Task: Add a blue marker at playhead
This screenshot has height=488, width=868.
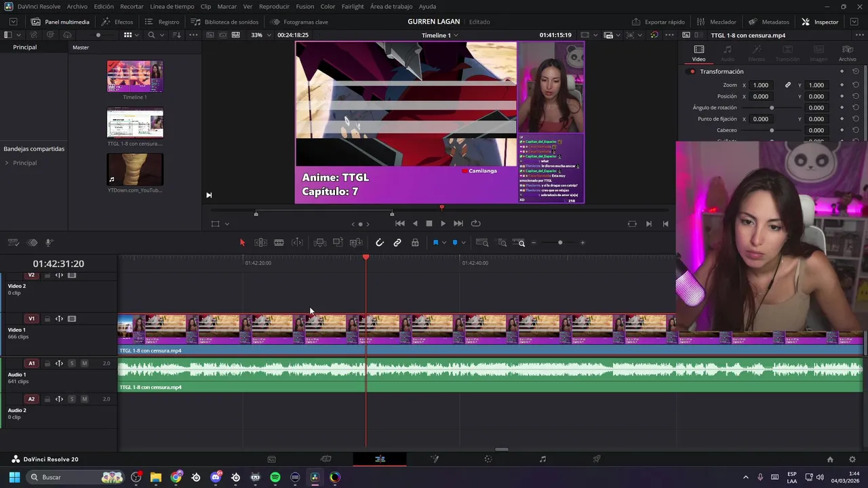Action: click(454, 243)
